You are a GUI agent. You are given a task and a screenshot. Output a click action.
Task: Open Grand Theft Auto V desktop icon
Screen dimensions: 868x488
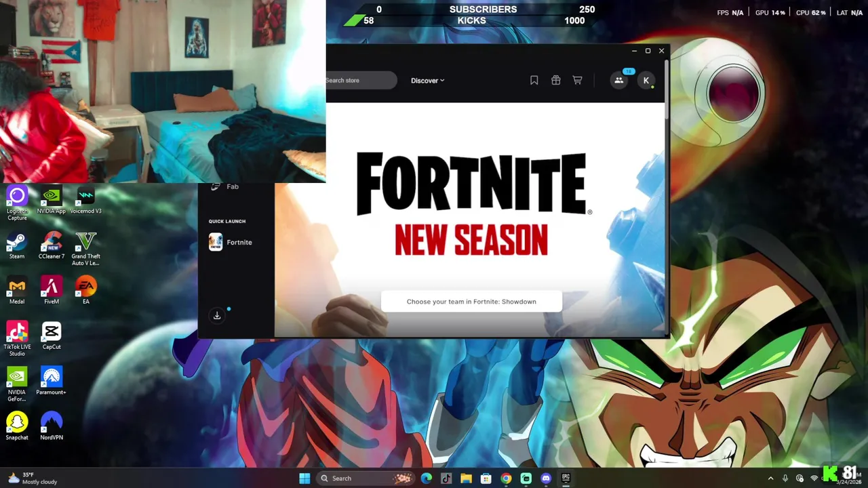85,249
